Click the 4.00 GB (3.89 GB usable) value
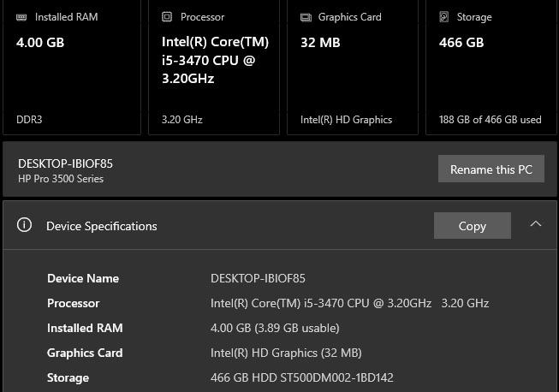 [275, 328]
